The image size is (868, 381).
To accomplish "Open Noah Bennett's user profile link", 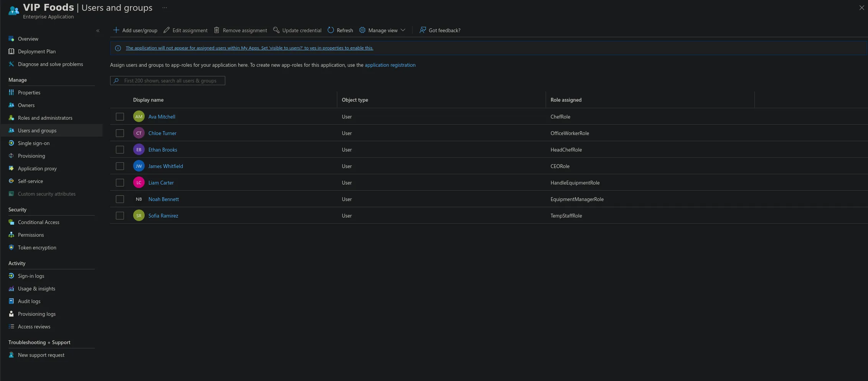I will [x=163, y=199].
